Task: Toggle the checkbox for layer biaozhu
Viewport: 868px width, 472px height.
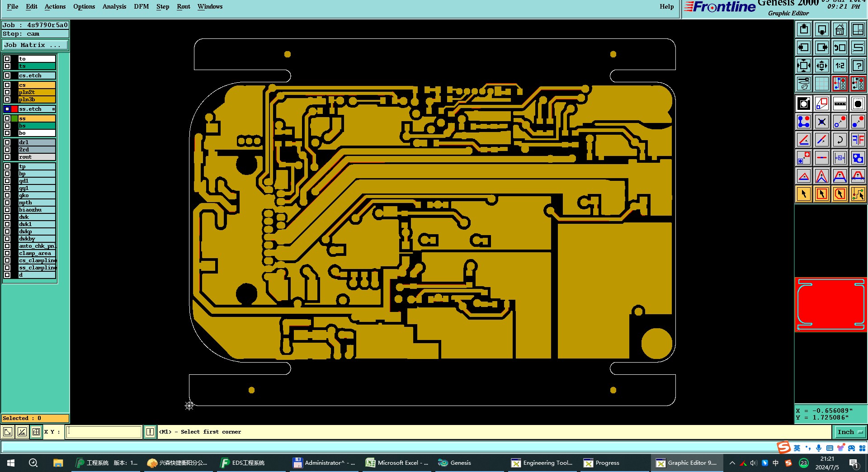Action: (7, 210)
